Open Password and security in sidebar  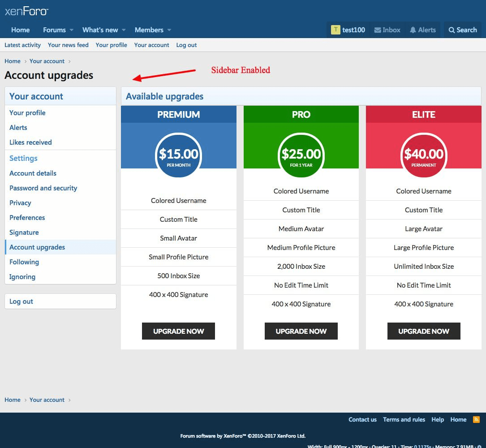click(43, 188)
